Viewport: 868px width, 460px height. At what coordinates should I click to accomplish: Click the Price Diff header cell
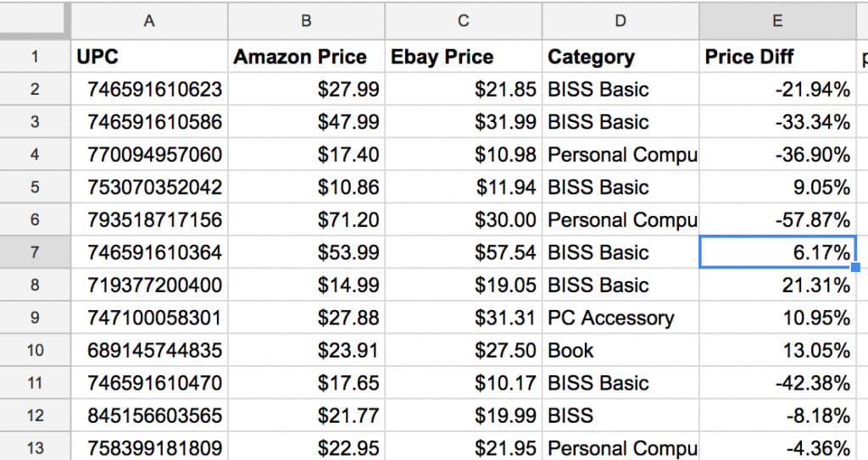click(x=777, y=57)
